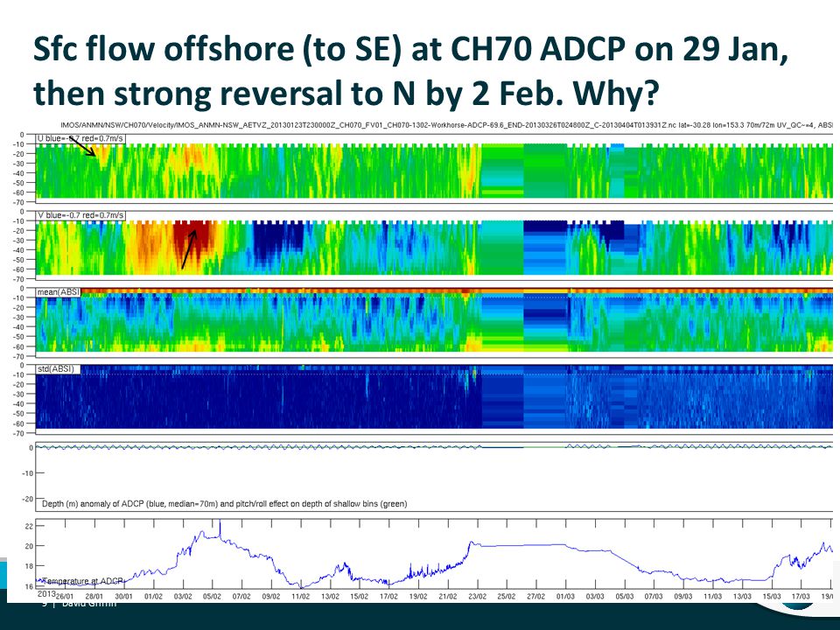
Task: Select the 25/02 date tick label
Action: [x=507, y=596]
